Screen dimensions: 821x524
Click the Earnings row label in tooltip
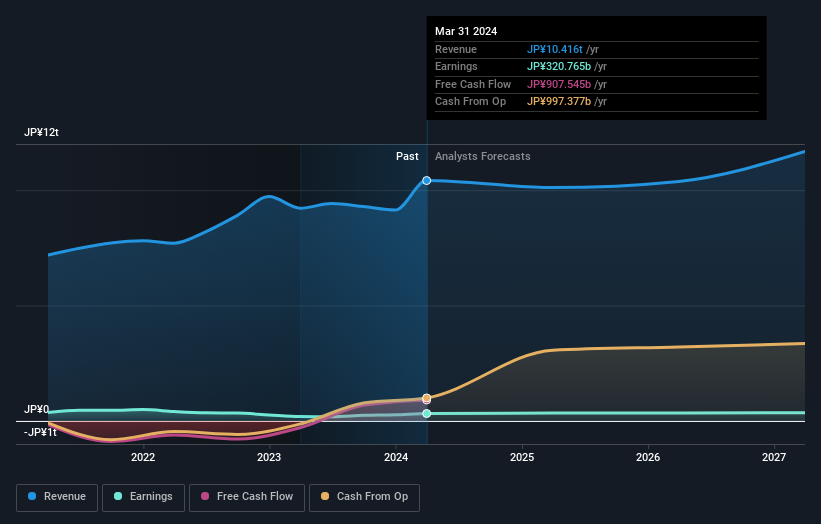[457, 66]
